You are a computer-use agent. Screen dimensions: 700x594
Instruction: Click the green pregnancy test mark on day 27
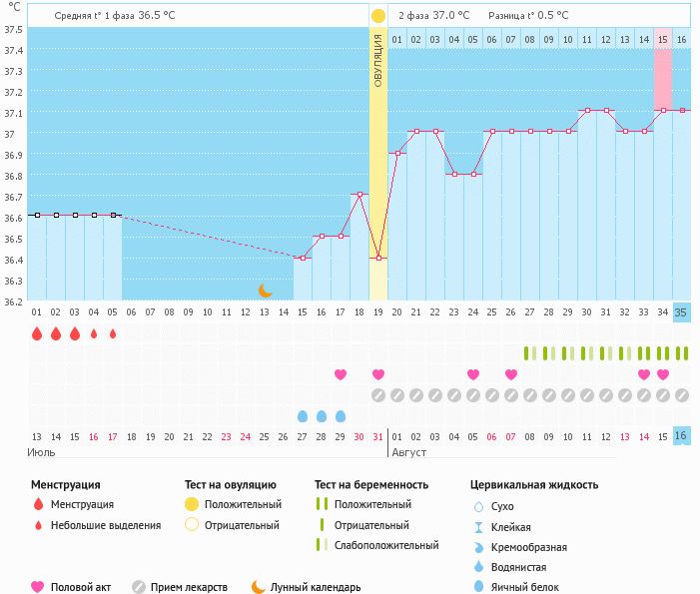point(529,353)
